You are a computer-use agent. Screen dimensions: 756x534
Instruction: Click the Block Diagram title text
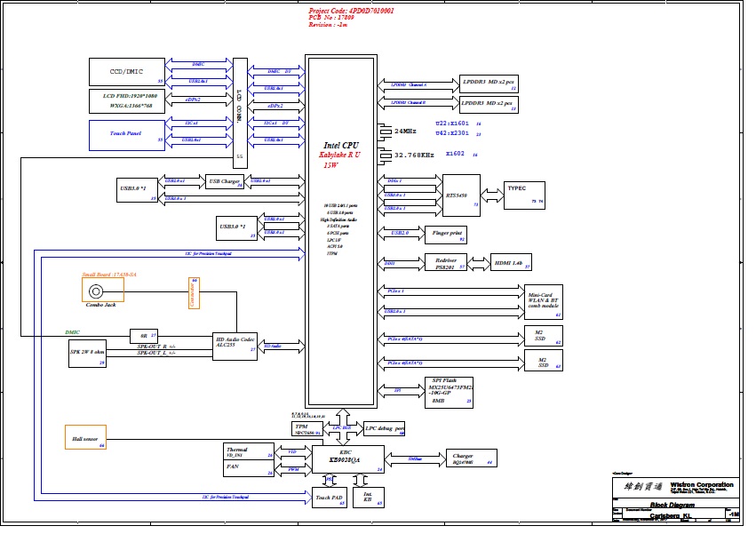click(672, 505)
